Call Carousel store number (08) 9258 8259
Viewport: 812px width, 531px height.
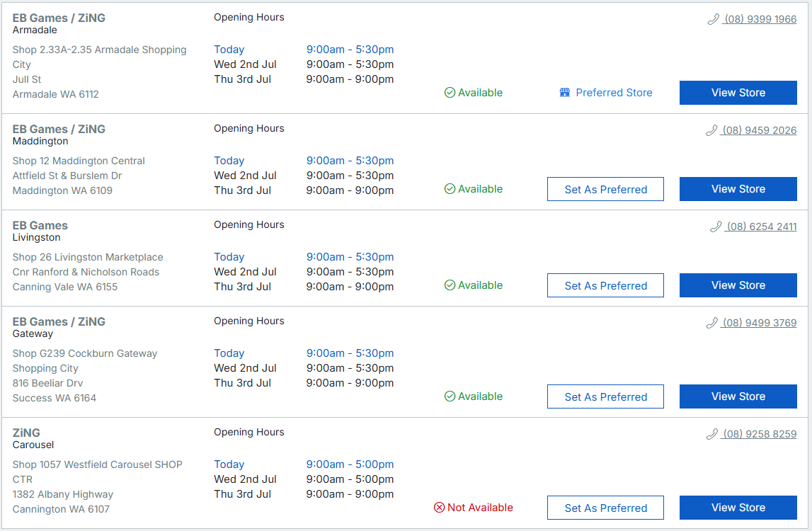759,434
